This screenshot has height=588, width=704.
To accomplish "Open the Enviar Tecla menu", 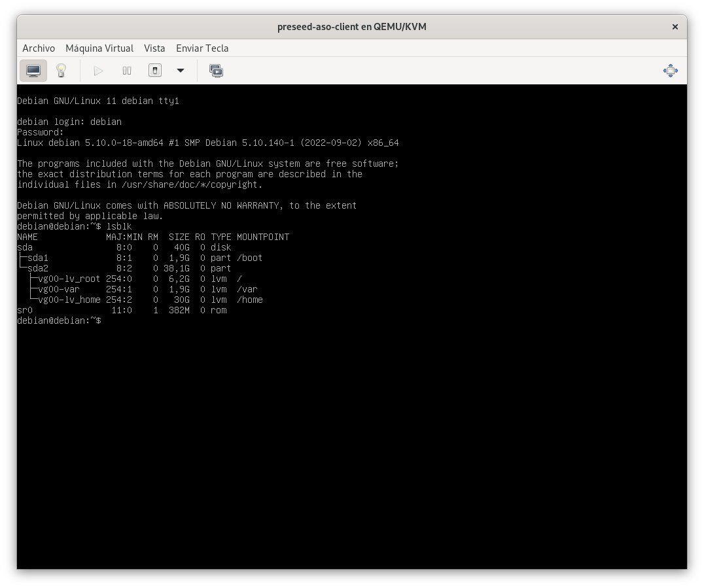I will click(202, 48).
